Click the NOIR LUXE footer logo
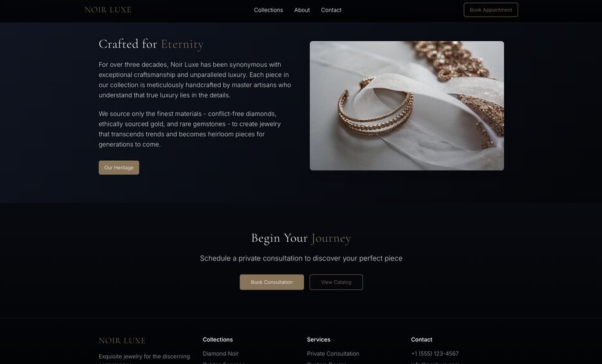The width and height of the screenshot is (602, 364). coord(122,341)
